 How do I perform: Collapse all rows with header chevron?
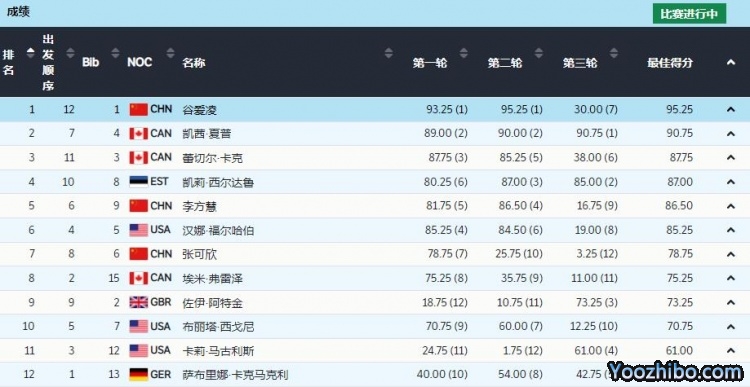[730, 62]
